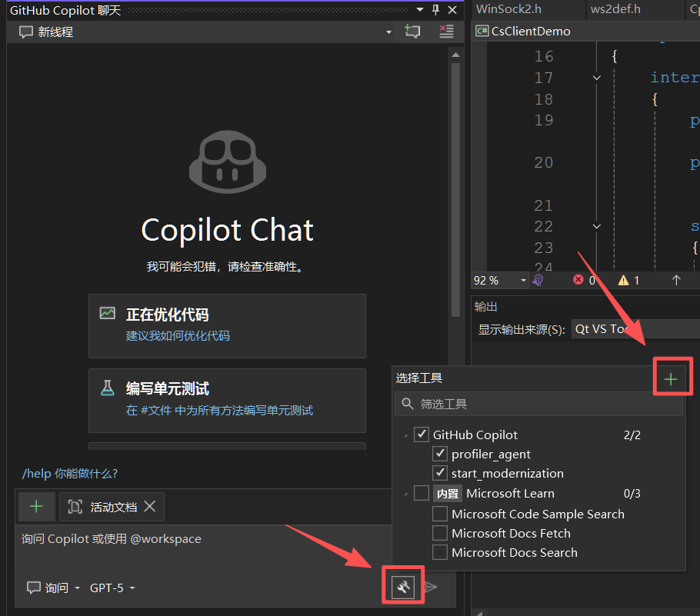Click the navigate up arrow icon
Screen dimensions: 700x616
676,281
